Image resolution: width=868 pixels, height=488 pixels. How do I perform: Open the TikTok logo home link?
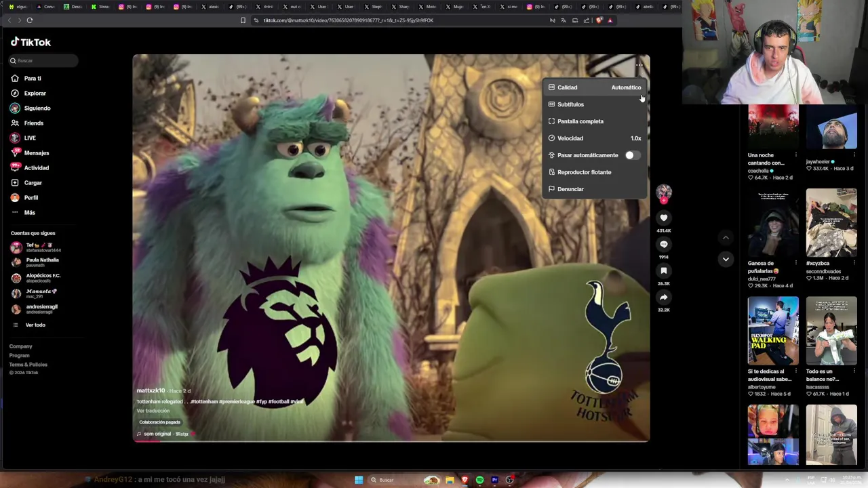pos(31,42)
